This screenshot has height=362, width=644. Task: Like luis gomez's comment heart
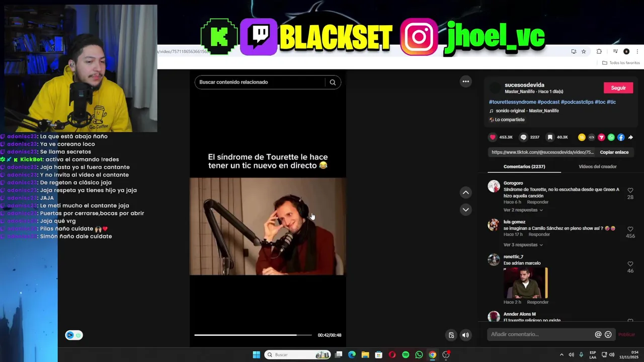(x=630, y=229)
